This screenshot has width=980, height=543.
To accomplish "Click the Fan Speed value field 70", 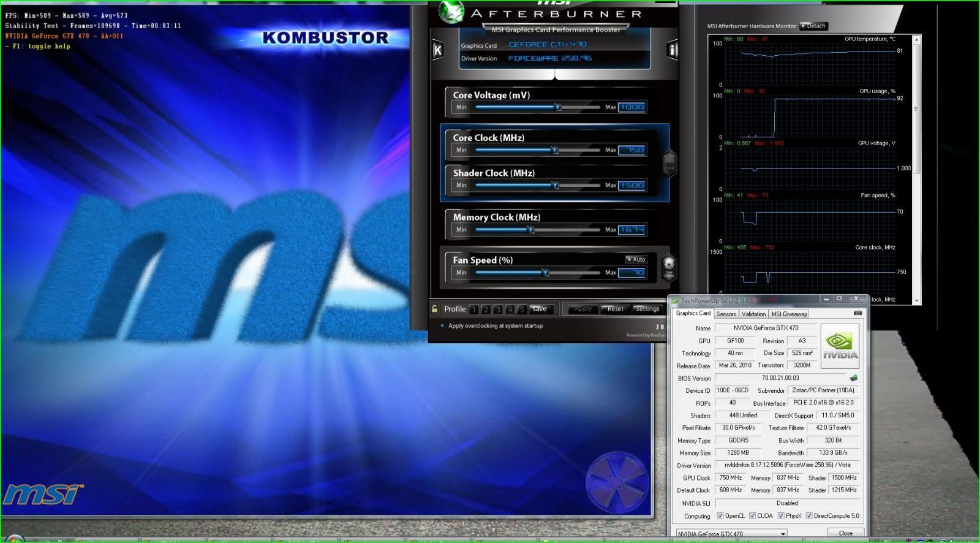I will 632,273.
